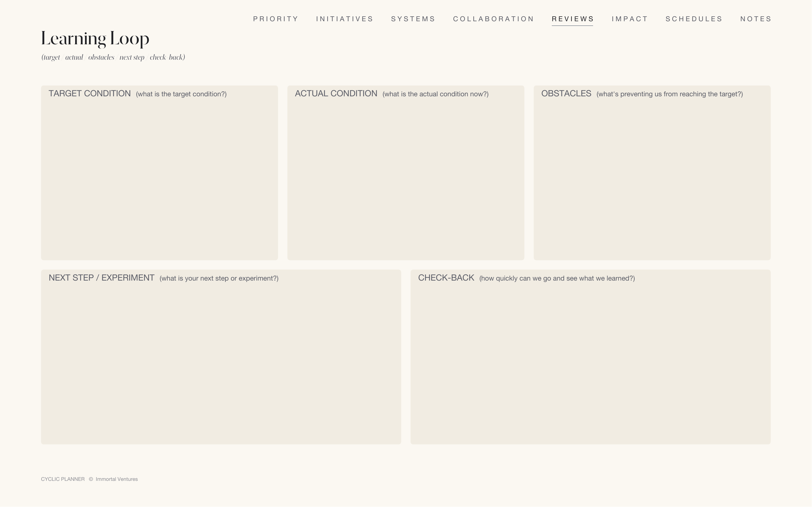Open the Notes tab
This screenshot has height=507, width=812.
click(x=756, y=19)
